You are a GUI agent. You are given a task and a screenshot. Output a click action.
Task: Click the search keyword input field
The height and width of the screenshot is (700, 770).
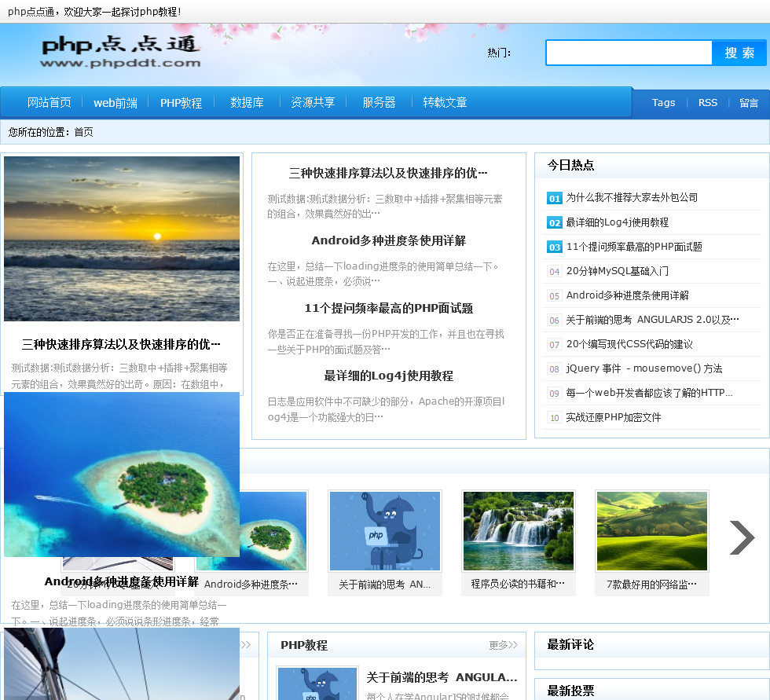629,53
